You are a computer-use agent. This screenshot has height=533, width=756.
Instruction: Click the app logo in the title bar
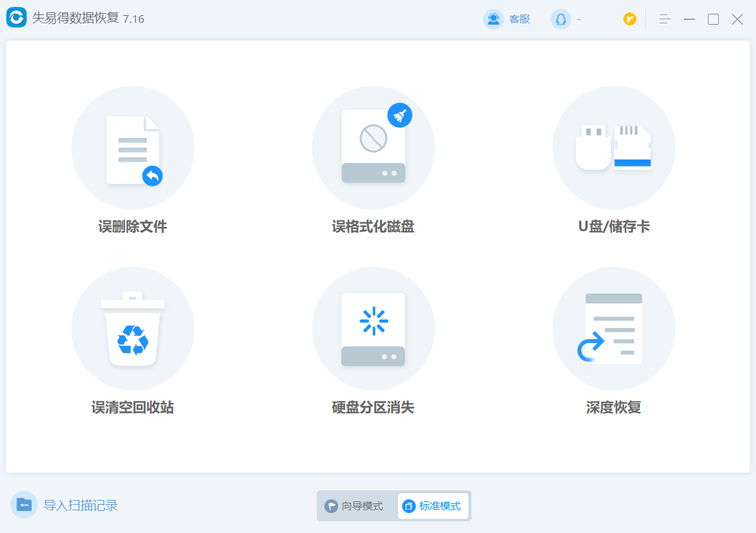point(16,18)
